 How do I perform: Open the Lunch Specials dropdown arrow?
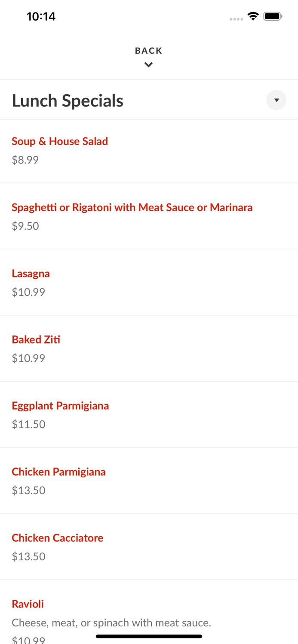[276, 100]
